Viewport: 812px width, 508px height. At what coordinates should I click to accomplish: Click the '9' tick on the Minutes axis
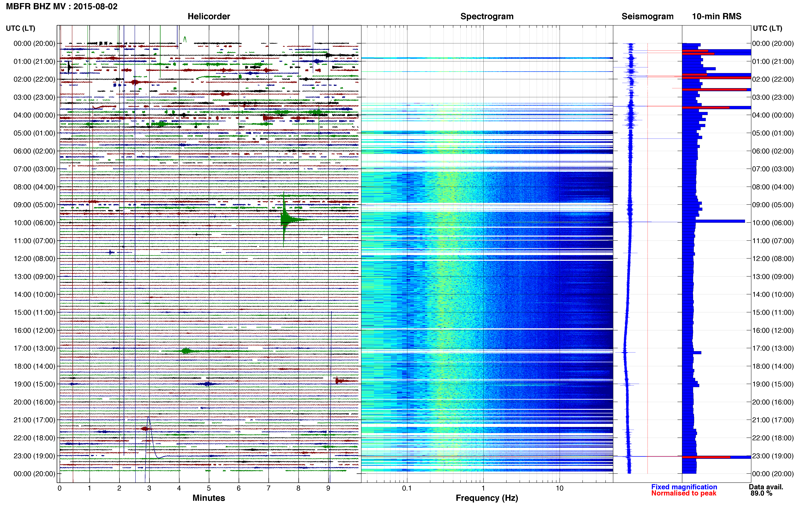coord(328,488)
